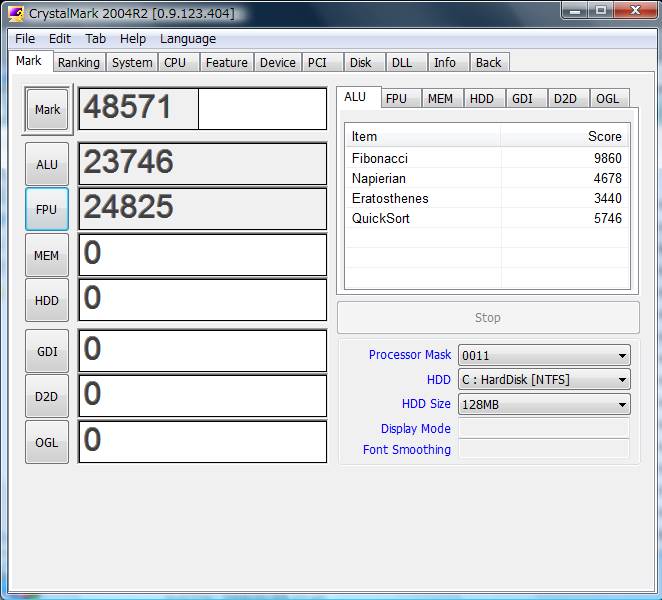The height and width of the screenshot is (600, 662).
Task: Open the HDD drive selection dropdown
Action: (x=622, y=380)
